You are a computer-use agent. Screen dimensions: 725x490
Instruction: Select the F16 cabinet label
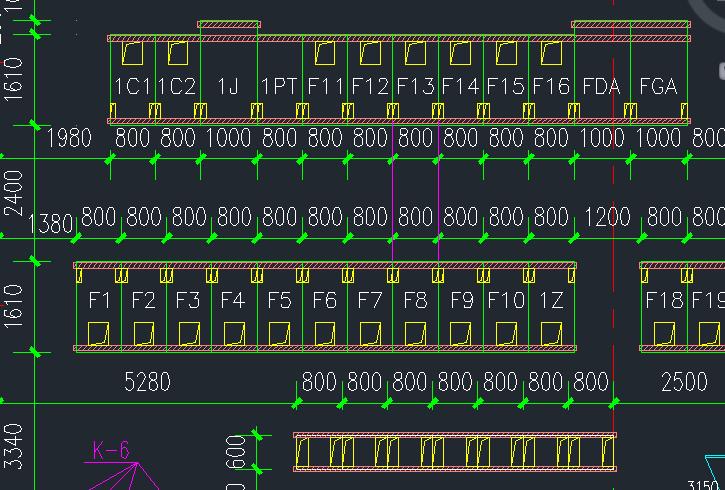tap(550, 87)
